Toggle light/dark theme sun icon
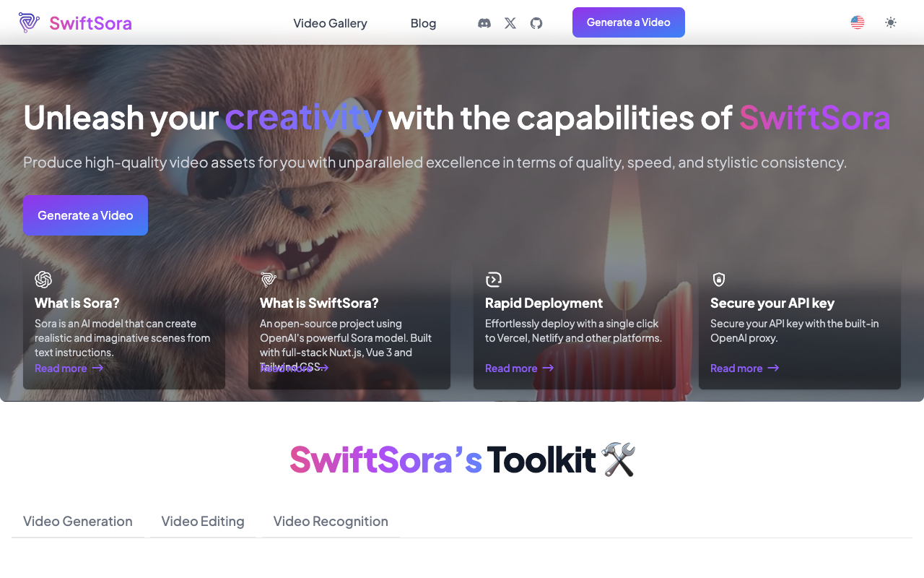 (x=891, y=22)
